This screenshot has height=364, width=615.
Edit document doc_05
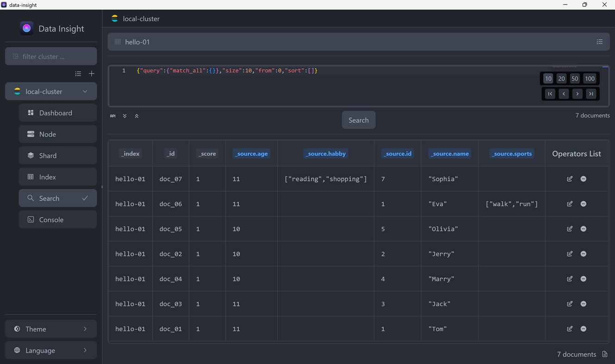tap(570, 228)
